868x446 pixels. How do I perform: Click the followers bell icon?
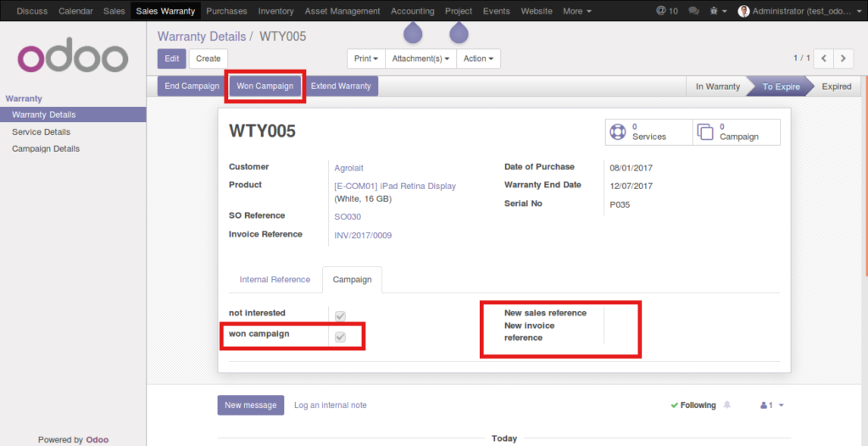[x=726, y=405]
